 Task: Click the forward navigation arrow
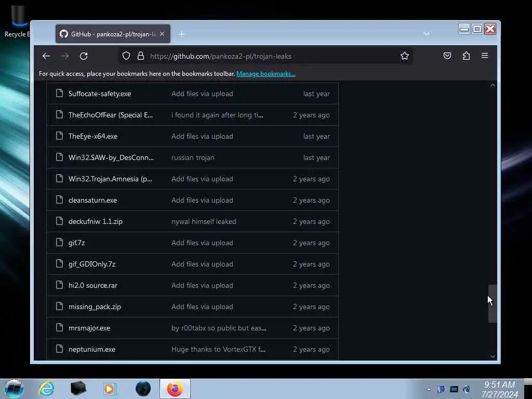[65, 56]
